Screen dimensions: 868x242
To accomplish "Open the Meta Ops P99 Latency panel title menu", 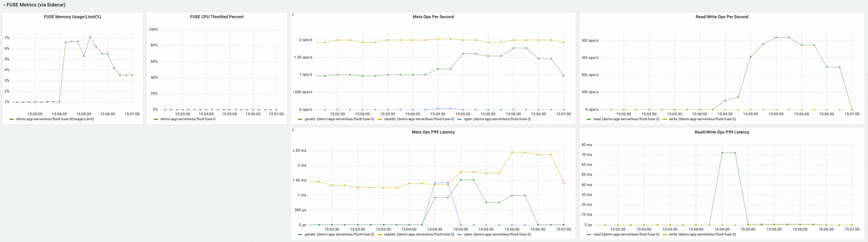I will click(433, 132).
